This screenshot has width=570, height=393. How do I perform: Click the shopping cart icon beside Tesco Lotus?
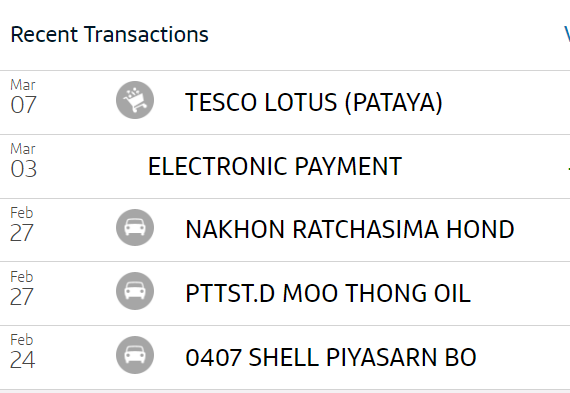pyautogui.click(x=135, y=100)
